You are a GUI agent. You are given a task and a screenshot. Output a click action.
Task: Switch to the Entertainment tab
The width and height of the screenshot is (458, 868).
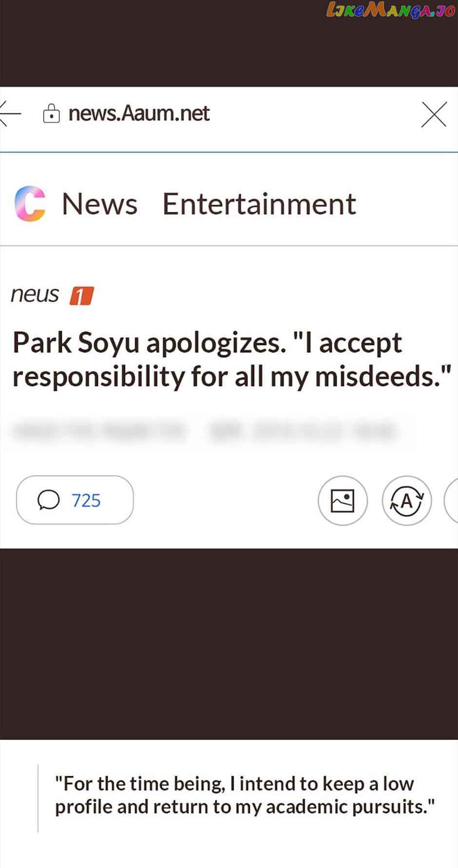tap(259, 204)
